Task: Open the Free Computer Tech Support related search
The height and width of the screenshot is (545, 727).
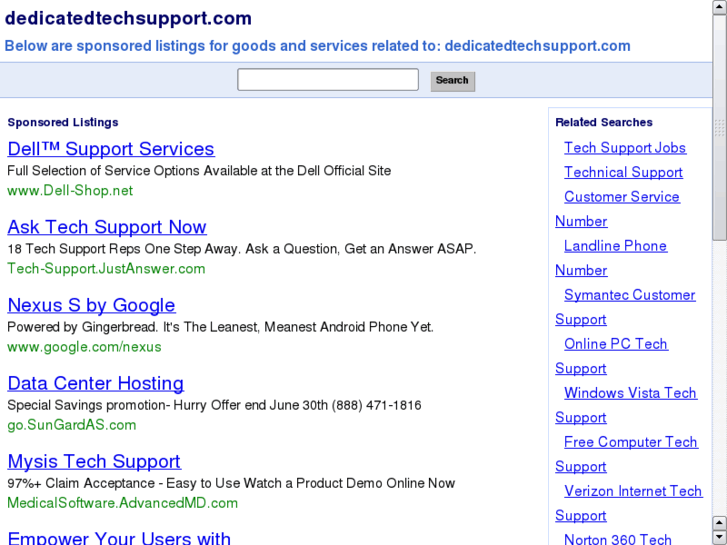Action: point(631,442)
